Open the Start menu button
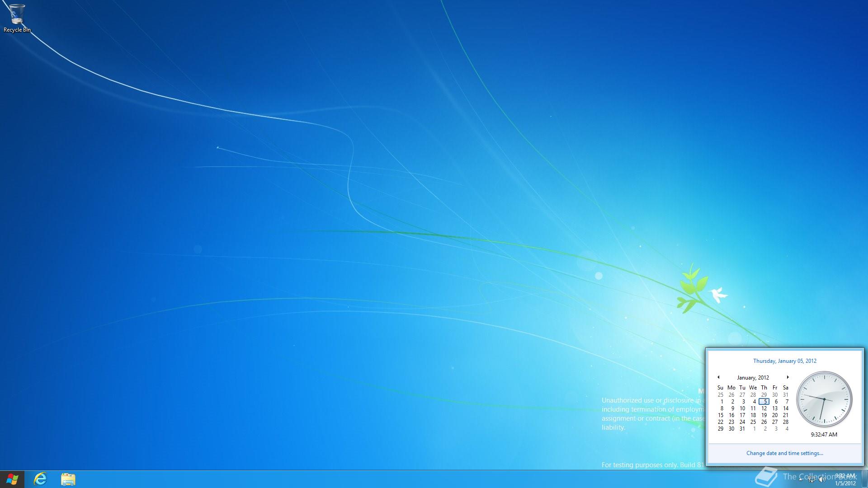The height and width of the screenshot is (488, 868). pos(12,479)
